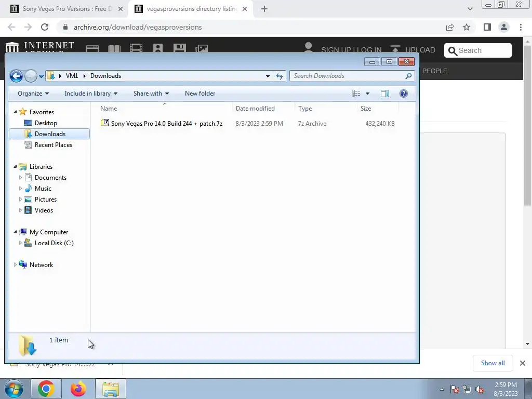Expand the Network node
Screen dimensions: 532x399
coord(15,265)
